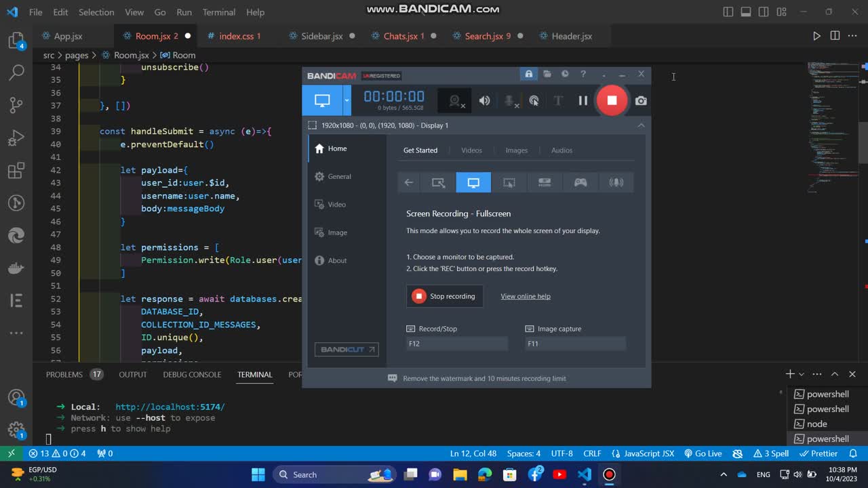Open the new terminal launch profile dropdown

point(802,374)
